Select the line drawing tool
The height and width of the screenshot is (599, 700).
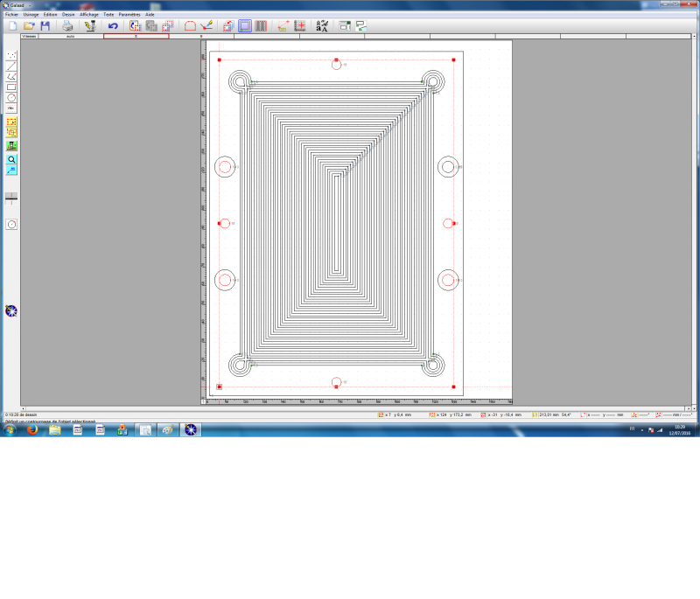pyautogui.click(x=11, y=66)
